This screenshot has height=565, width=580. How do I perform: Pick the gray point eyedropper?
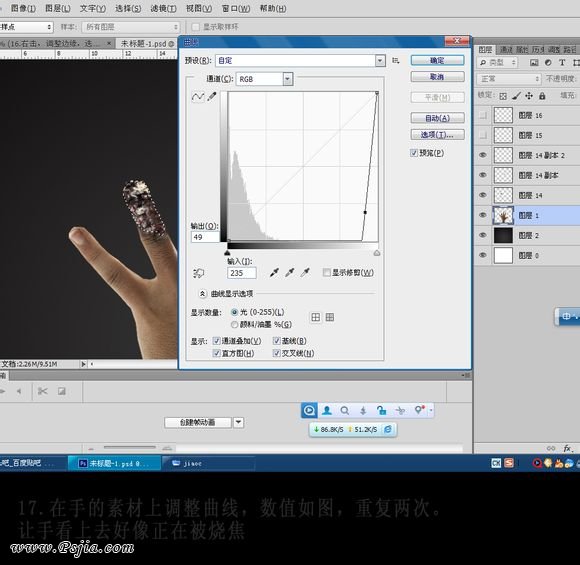point(290,273)
